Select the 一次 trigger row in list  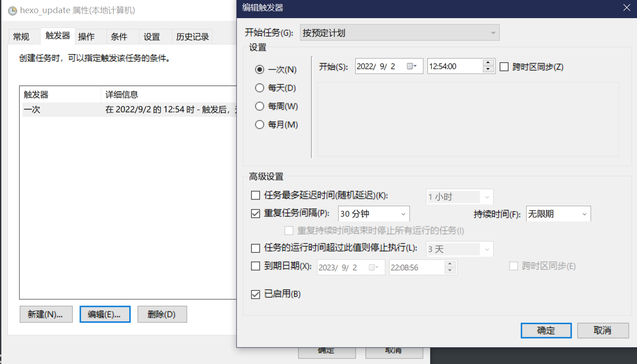point(130,110)
